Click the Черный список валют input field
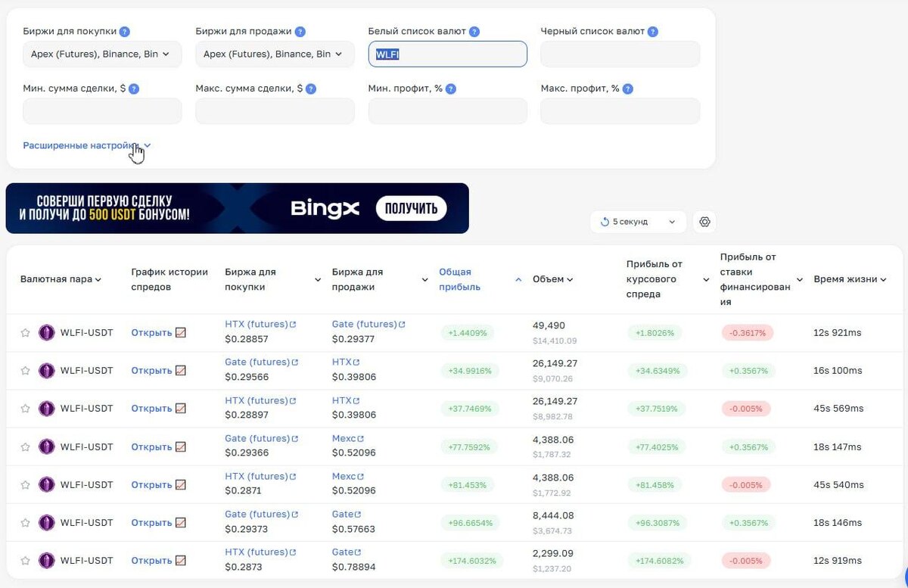Screen dimensions: 908x588 [620, 54]
